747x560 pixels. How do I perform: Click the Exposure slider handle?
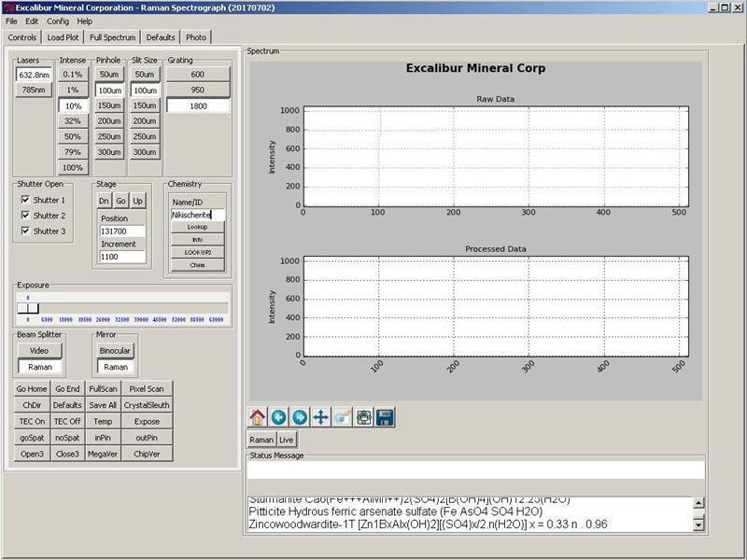pos(28,308)
